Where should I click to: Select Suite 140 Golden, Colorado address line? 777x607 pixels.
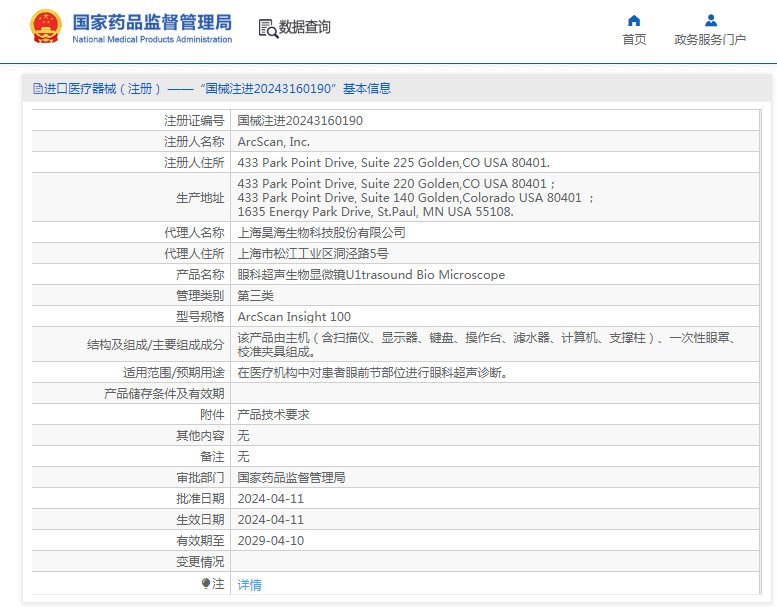[x=415, y=198]
